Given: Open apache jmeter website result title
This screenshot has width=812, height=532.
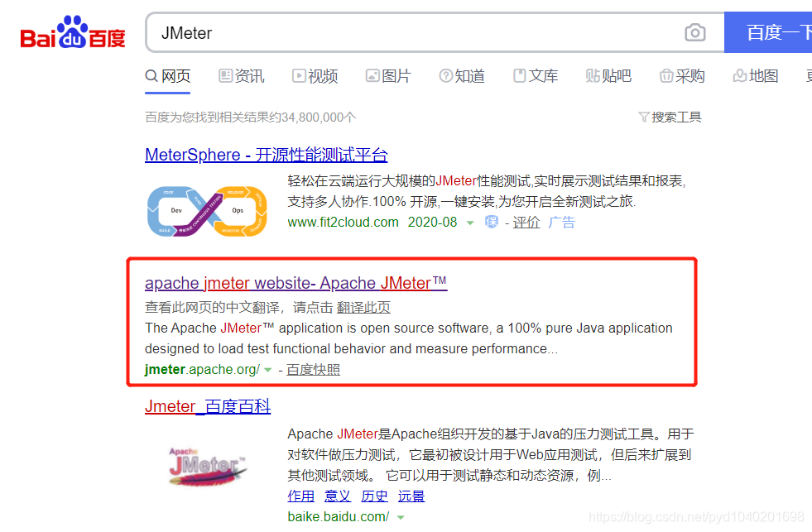Looking at the screenshot, I should (x=295, y=283).
